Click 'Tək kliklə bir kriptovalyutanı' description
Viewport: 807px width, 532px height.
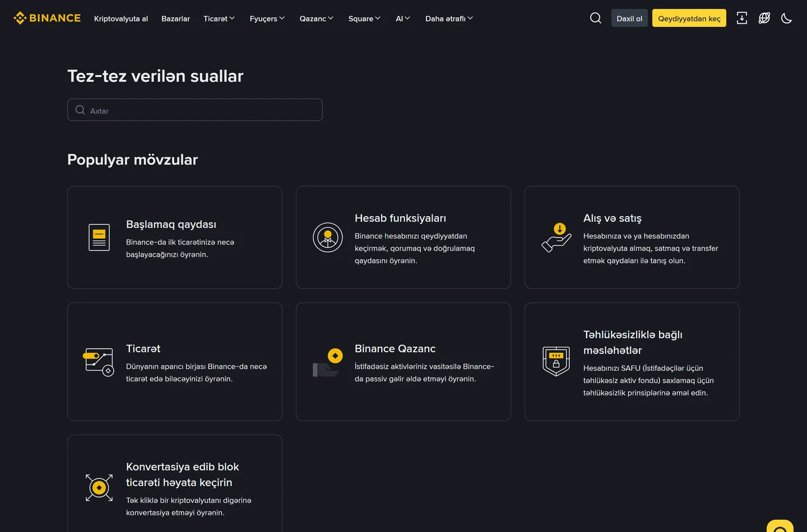[189, 506]
